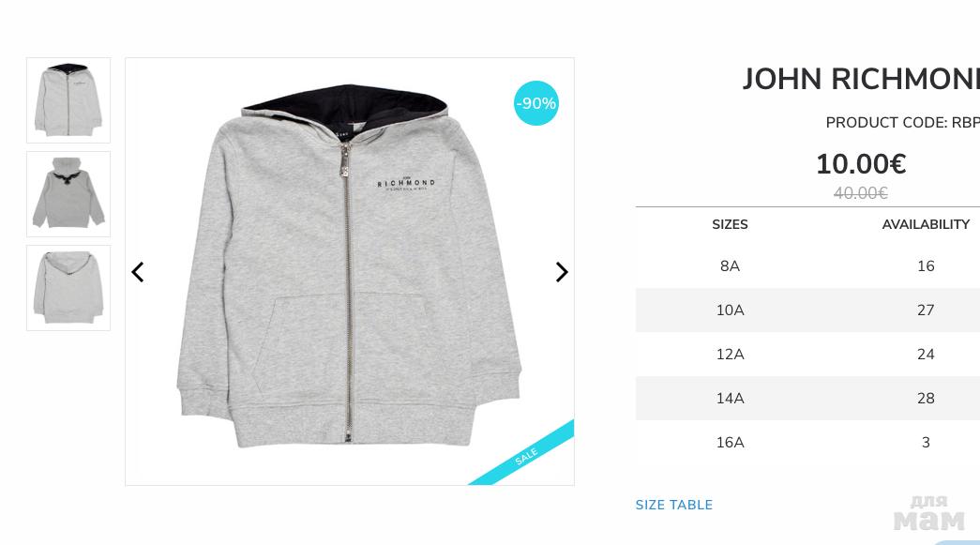Select the hood detail thumbnail
This screenshot has width=980, height=545.
tap(68, 287)
